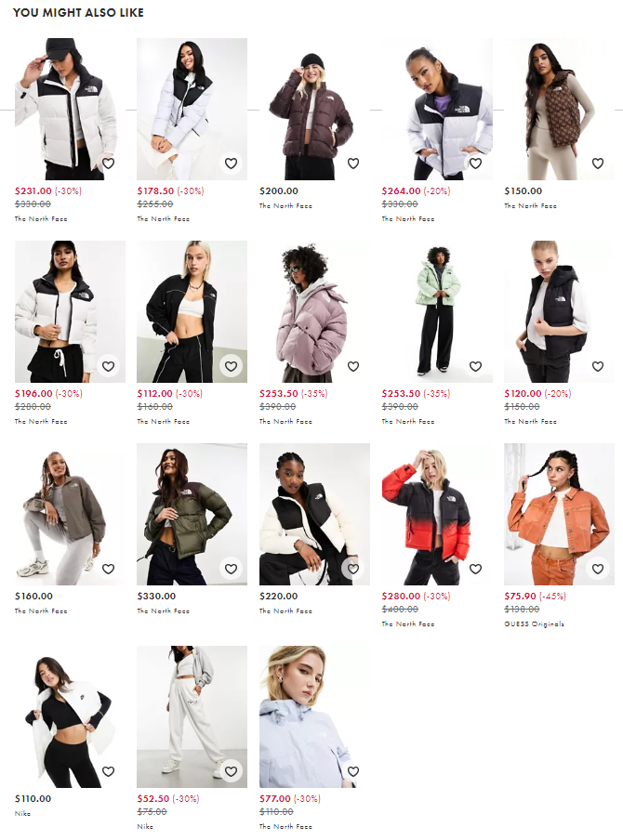
Task: Open the mint green puffer jacket thumbnail
Action: [x=437, y=311]
